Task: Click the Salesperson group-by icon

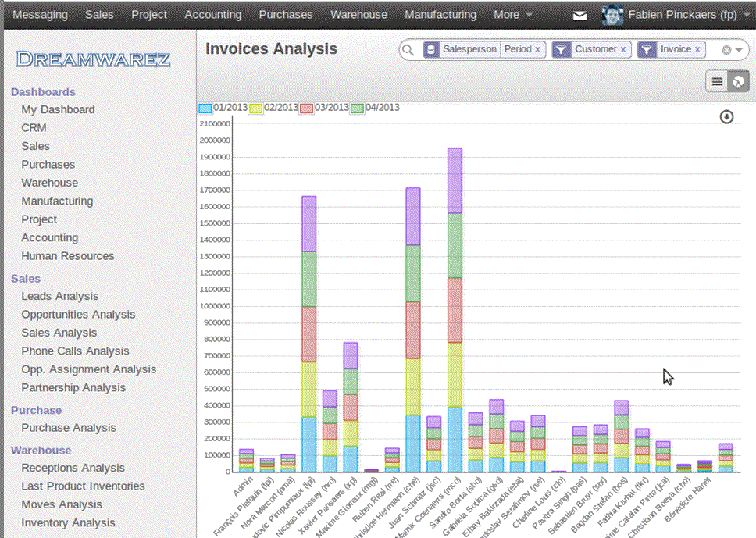Action: click(x=431, y=50)
